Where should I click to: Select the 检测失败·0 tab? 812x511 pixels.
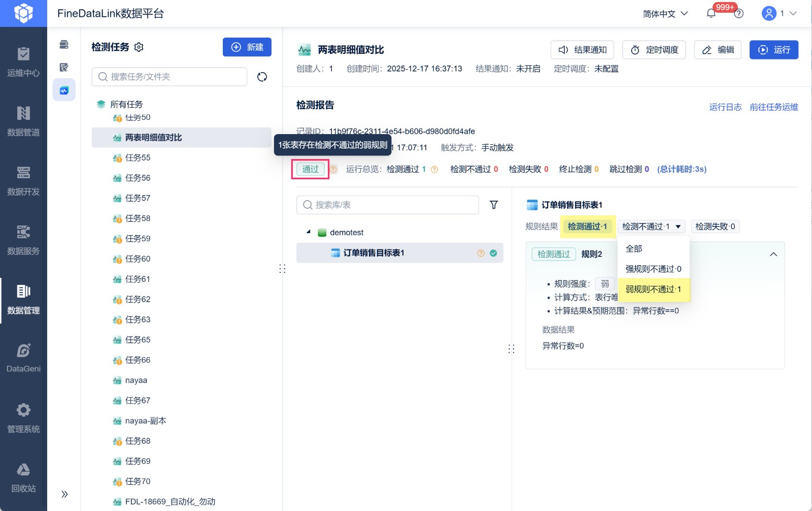click(715, 227)
